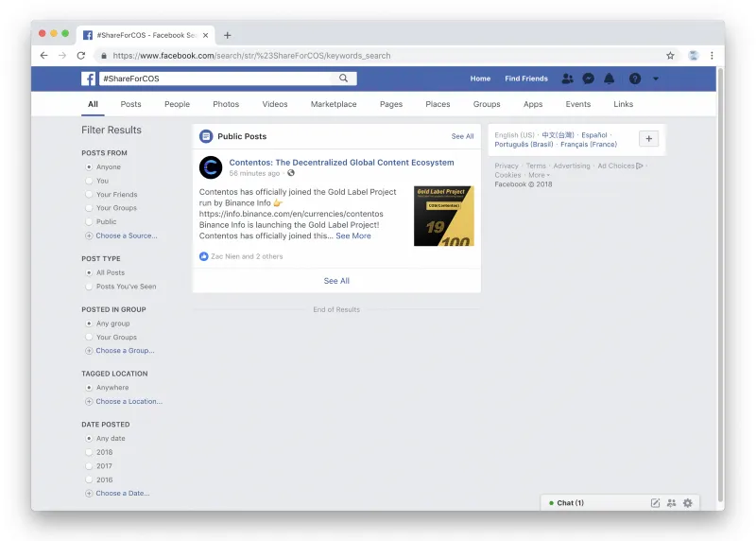
Task: Click the Find Friends link
Action: click(x=526, y=79)
